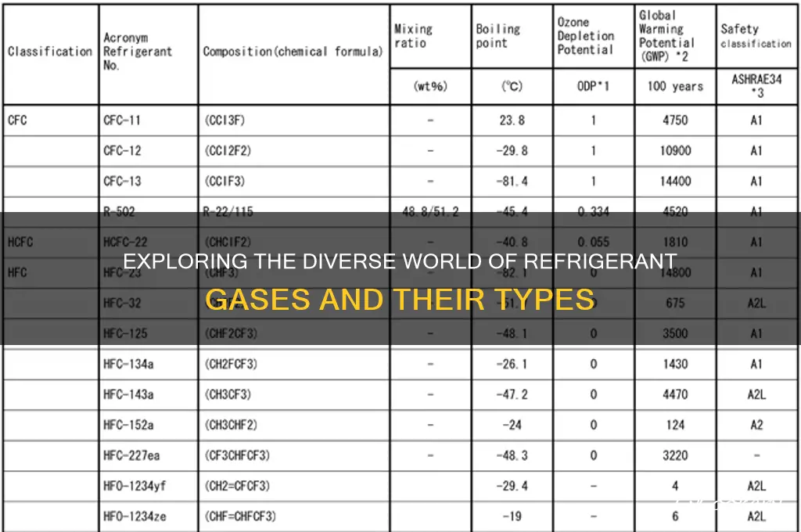
Task: Click boiling point value '23.8'
Action: pos(512,120)
